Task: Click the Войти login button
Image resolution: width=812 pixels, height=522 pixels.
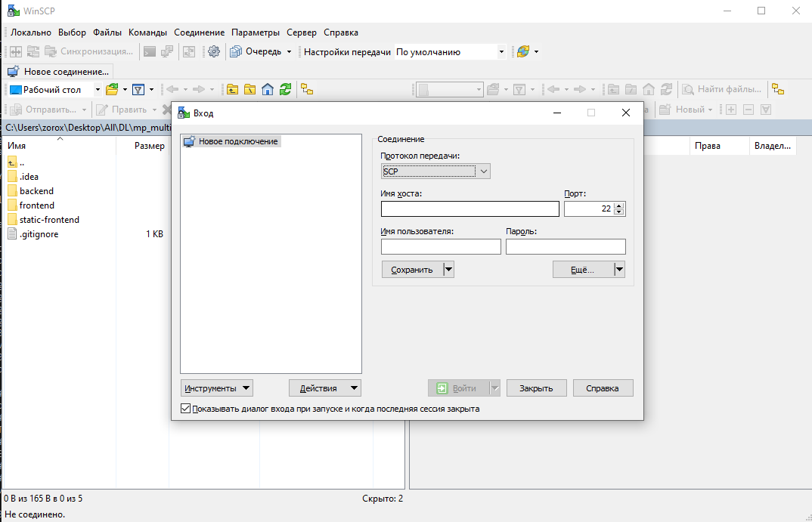Action: click(x=459, y=388)
